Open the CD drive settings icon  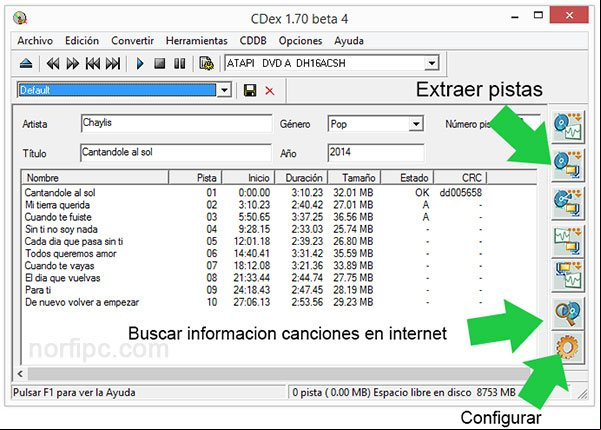coord(207,64)
